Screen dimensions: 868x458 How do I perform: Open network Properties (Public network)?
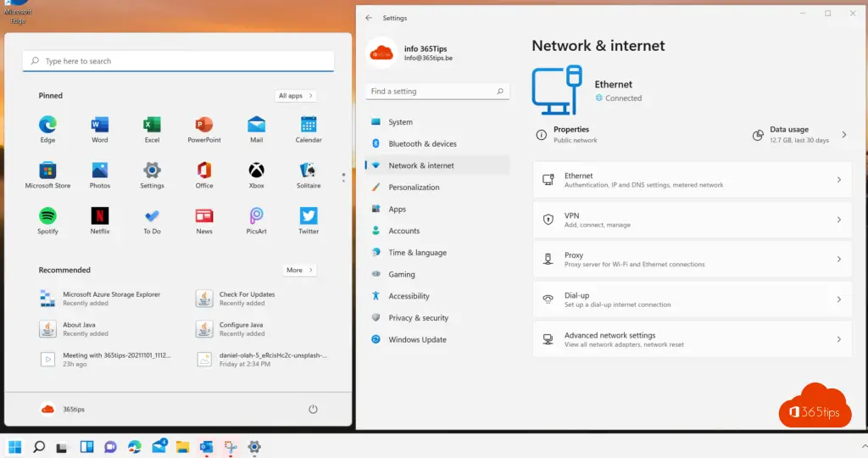[567, 135]
